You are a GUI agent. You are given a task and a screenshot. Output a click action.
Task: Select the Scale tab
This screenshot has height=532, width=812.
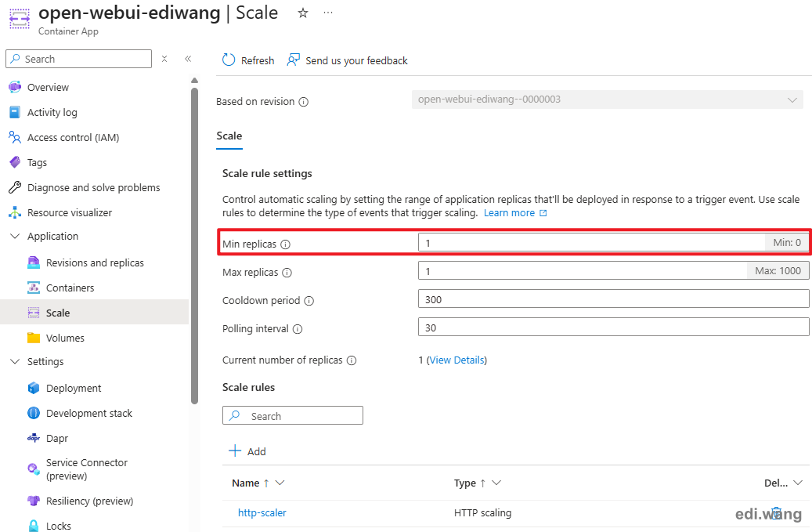tap(229, 136)
